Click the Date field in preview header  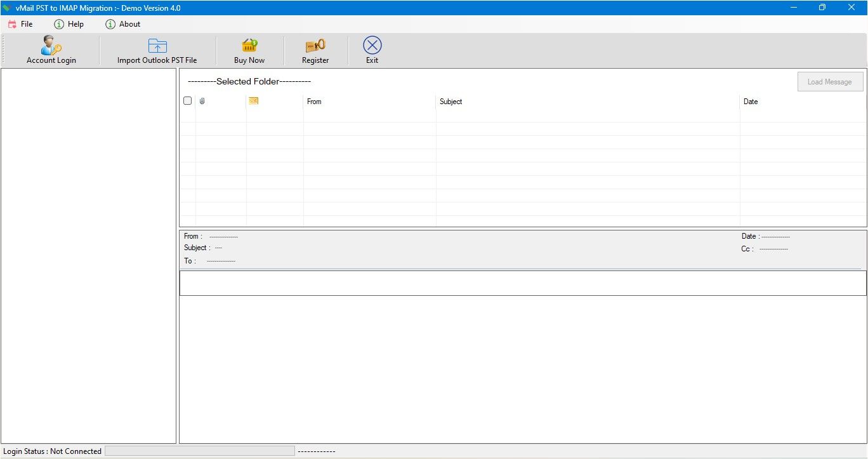pos(766,236)
